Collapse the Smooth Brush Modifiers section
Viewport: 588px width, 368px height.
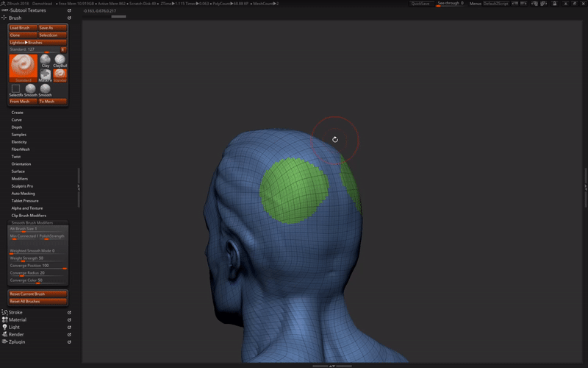(x=32, y=223)
